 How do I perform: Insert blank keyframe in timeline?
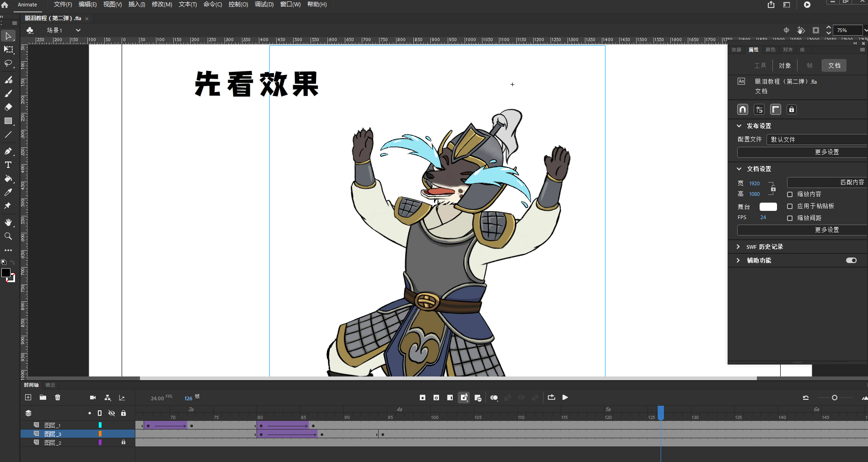436,398
